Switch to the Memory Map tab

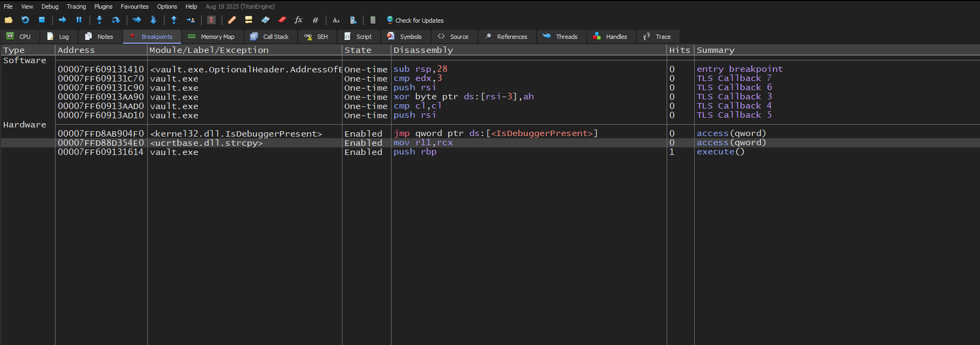pos(212,37)
